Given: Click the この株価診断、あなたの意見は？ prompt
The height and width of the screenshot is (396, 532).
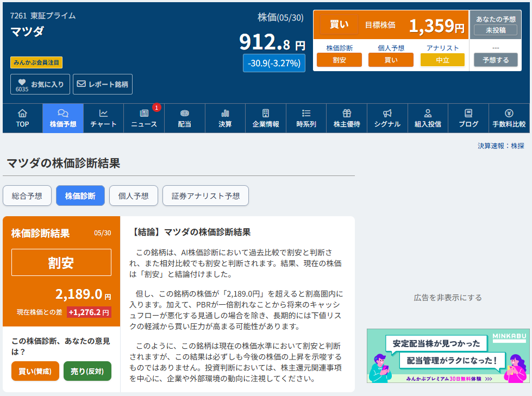Looking at the screenshot, I should click(61, 346).
